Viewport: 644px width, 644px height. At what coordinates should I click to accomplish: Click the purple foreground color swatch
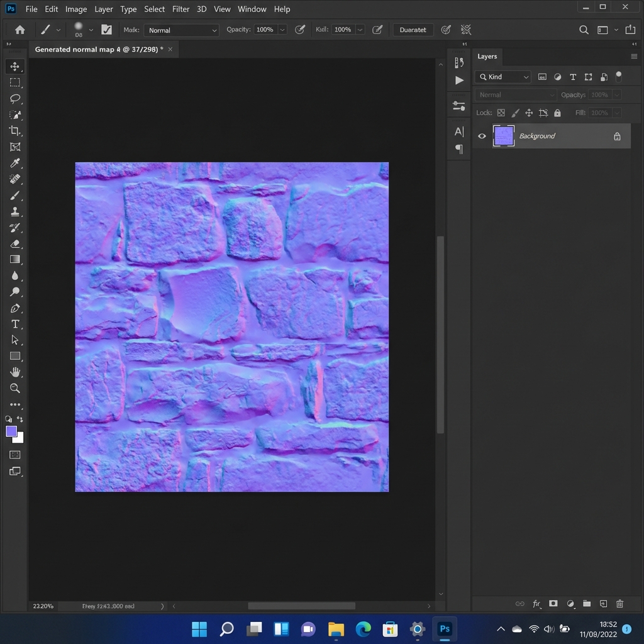click(x=11, y=431)
